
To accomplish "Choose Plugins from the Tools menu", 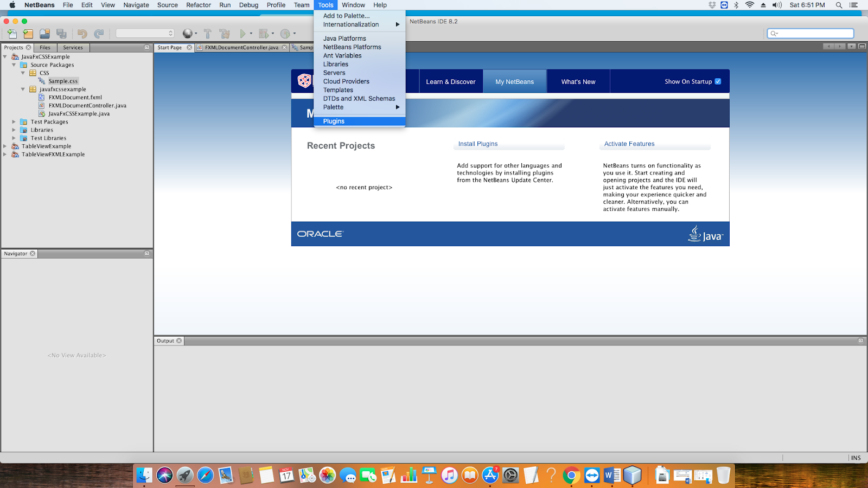I will coord(360,121).
